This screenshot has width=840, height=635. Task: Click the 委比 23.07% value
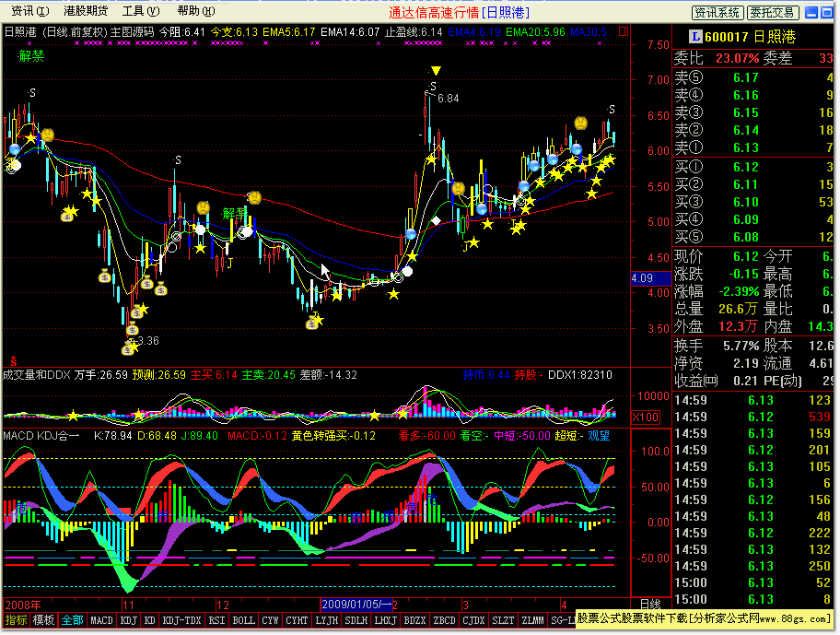click(x=738, y=58)
